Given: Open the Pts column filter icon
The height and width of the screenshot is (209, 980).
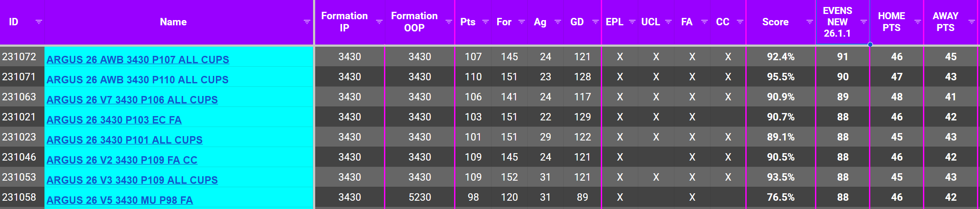Looking at the screenshot, I should (485, 22).
